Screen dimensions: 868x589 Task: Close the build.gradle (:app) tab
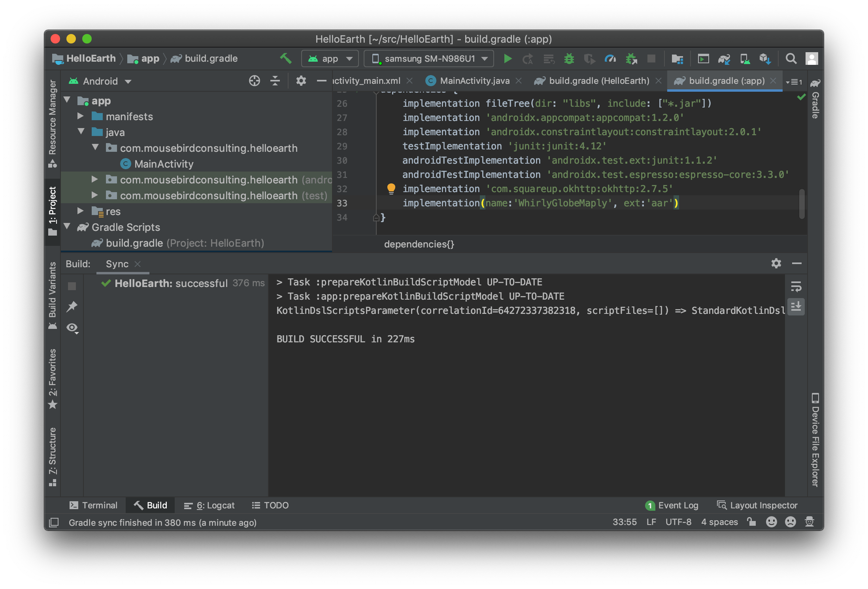[774, 81]
